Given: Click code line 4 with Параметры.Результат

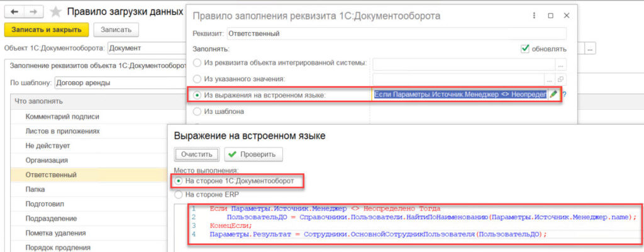Looking at the screenshot, I should tap(378, 234).
